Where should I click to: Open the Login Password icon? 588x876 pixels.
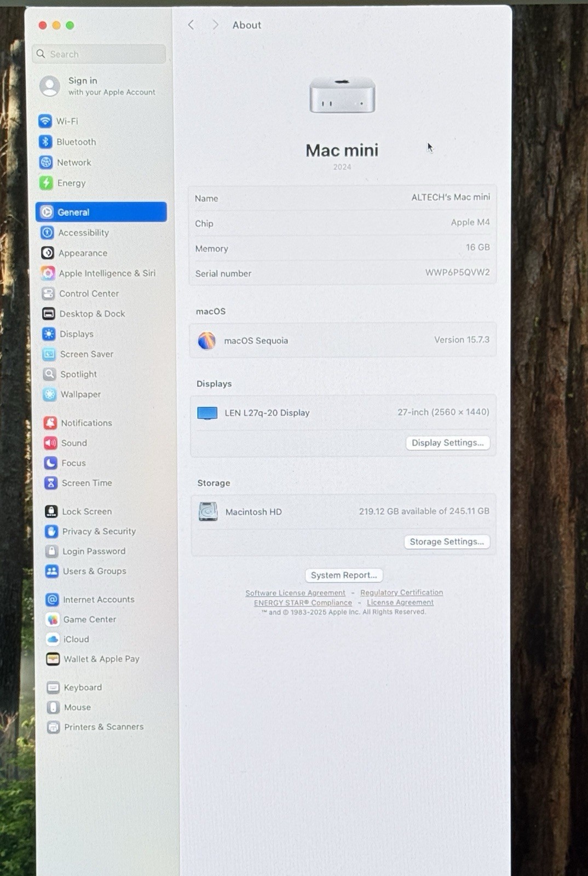pos(52,551)
